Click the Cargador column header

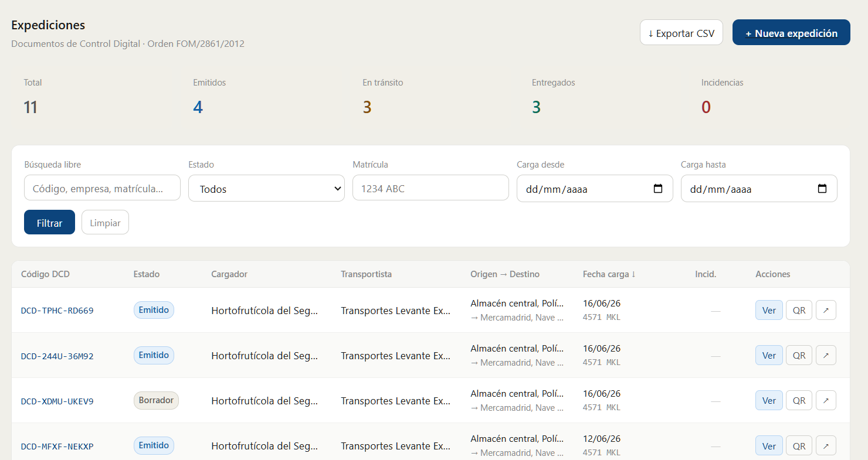click(x=229, y=274)
